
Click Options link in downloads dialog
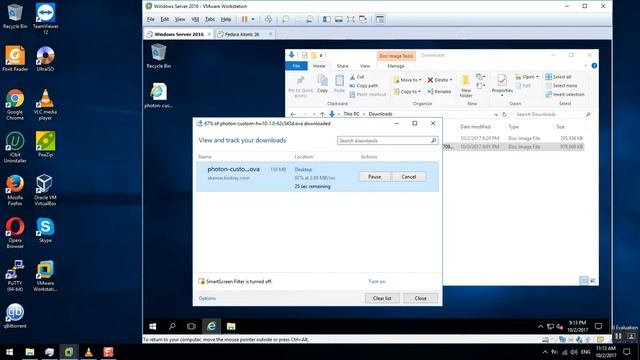(x=207, y=298)
